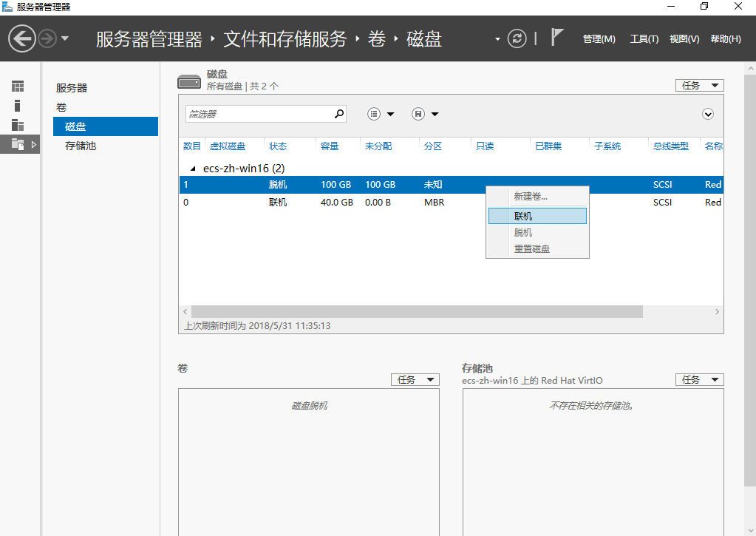756x536 pixels.
Task: Click the search magnifier in filter box
Action: (339, 114)
